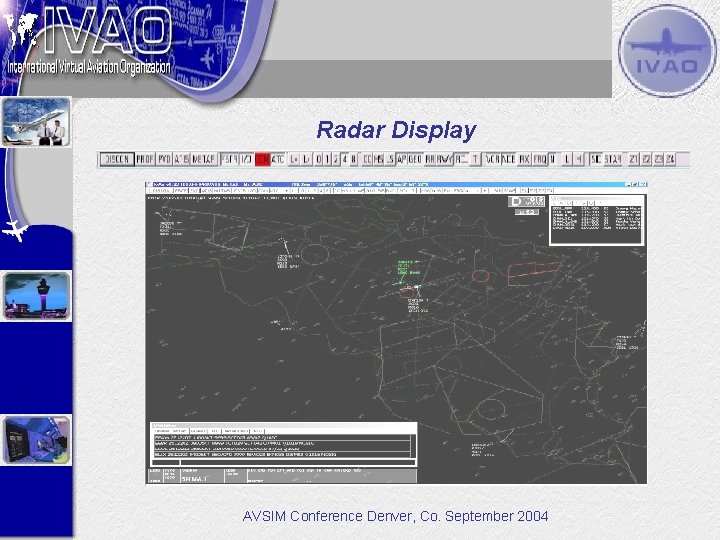
Task: Open the control tower sidebar thumbnail
Action: (37, 296)
